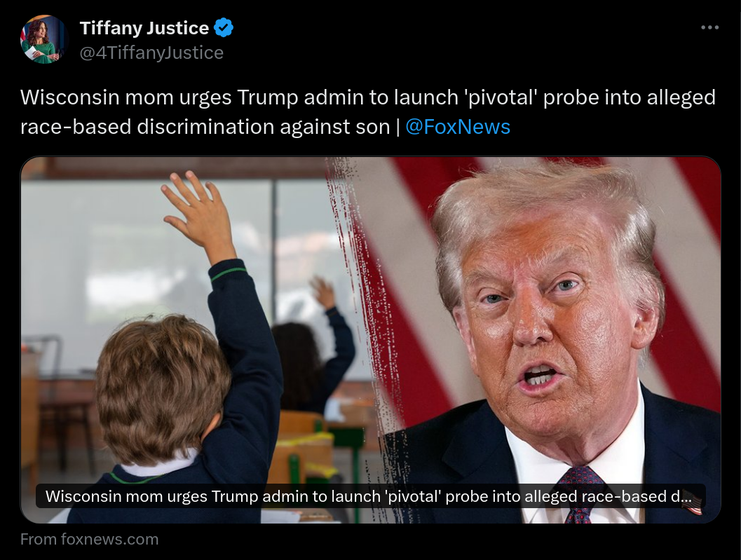Click the Tiffany Justice display name
741x560 pixels.
pos(144,28)
